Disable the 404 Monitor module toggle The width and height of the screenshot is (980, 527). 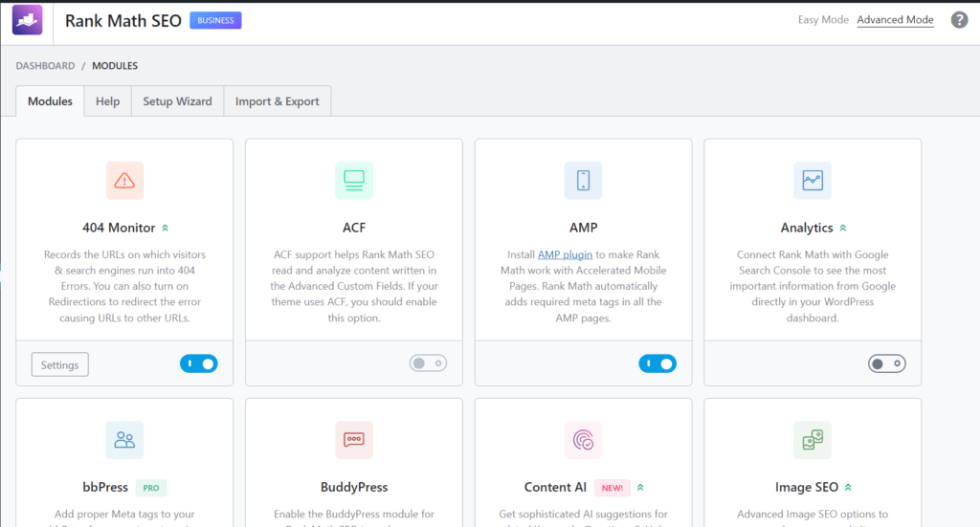pyautogui.click(x=198, y=363)
